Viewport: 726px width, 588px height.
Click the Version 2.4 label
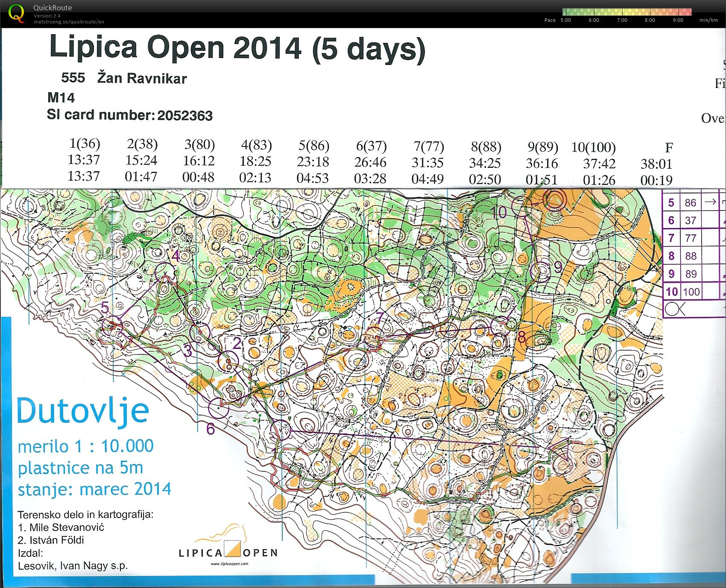point(47,16)
